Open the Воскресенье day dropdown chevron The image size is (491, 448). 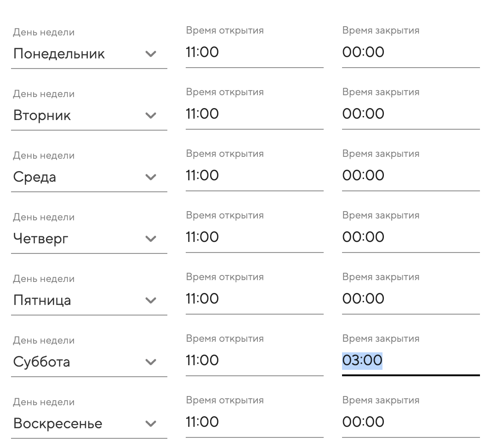pos(151,424)
